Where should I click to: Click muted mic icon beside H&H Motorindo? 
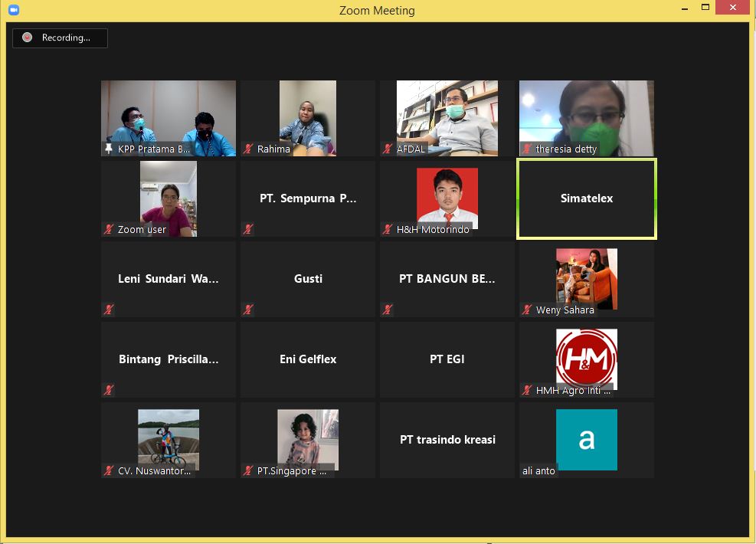click(388, 229)
